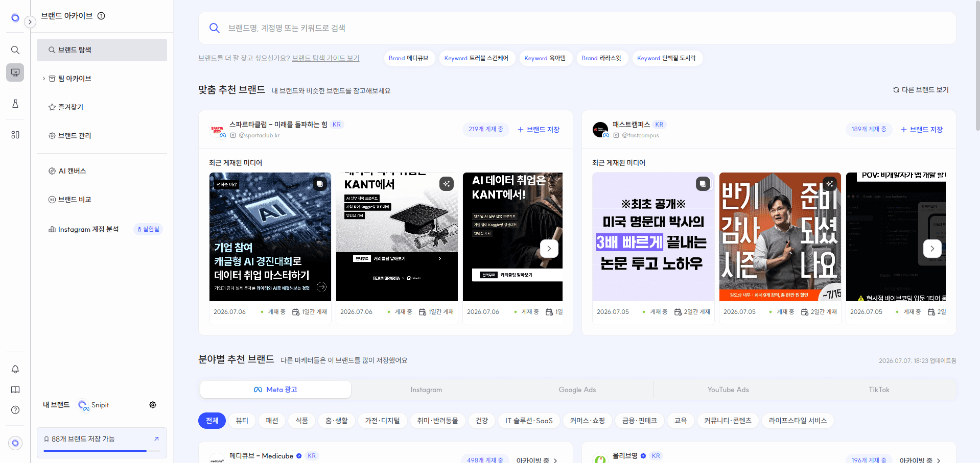
Task: Select Keyword 육아템 chip
Action: [545, 58]
